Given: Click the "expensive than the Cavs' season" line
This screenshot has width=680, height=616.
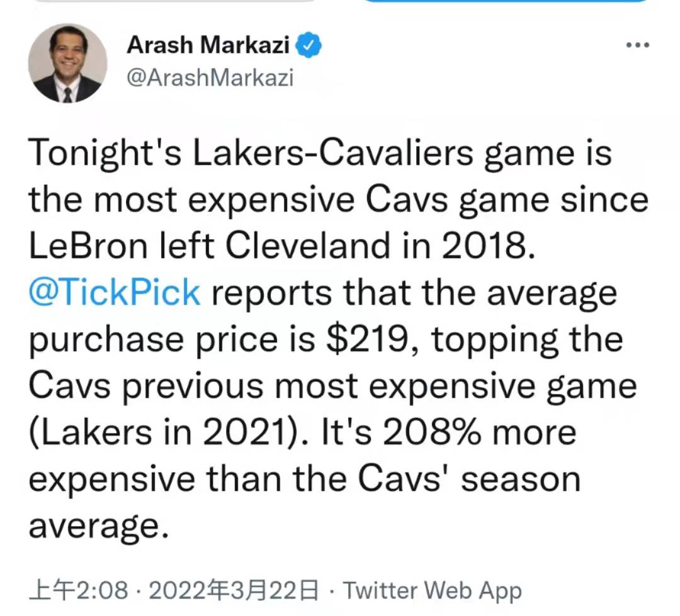Looking at the screenshot, I should [x=305, y=479].
